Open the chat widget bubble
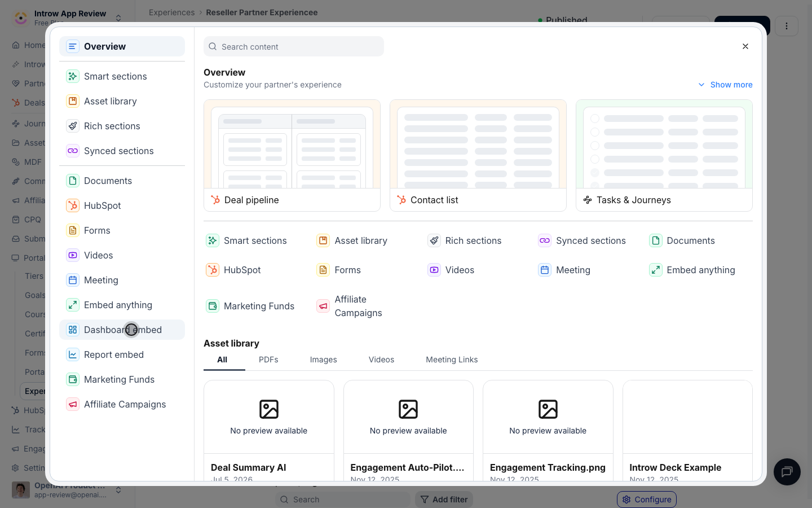Viewport: 812px width, 508px height. click(x=787, y=472)
